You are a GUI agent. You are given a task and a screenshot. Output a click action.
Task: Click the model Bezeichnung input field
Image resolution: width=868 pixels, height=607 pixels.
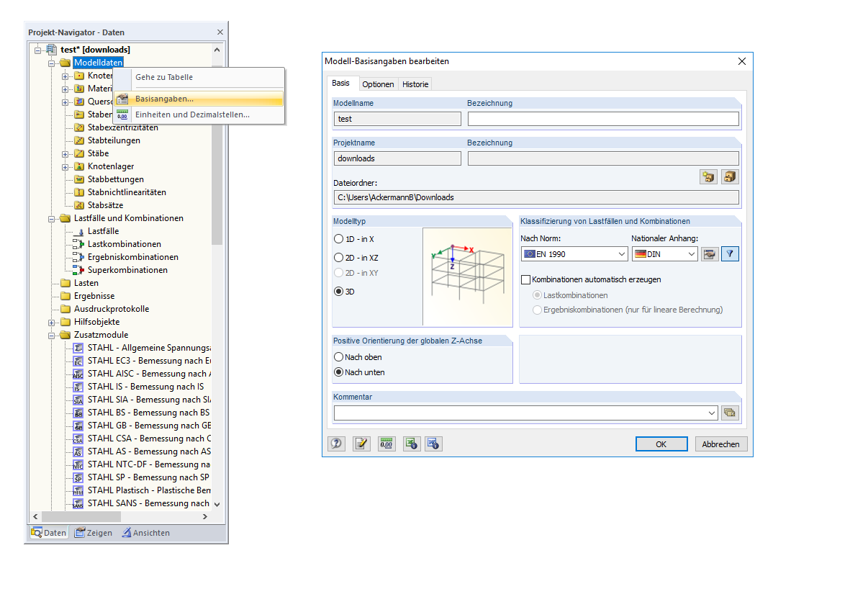tap(603, 119)
